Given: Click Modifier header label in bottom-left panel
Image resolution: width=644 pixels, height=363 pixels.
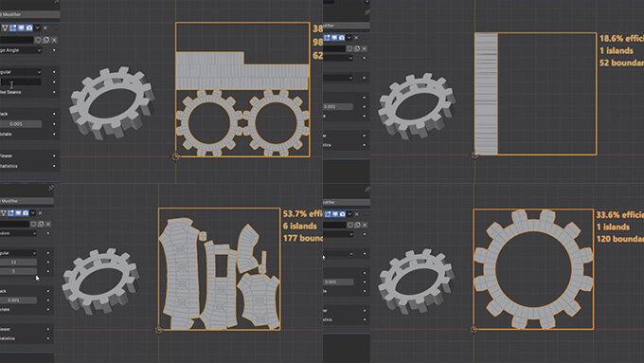Looking at the screenshot, I should pos(9,201).
